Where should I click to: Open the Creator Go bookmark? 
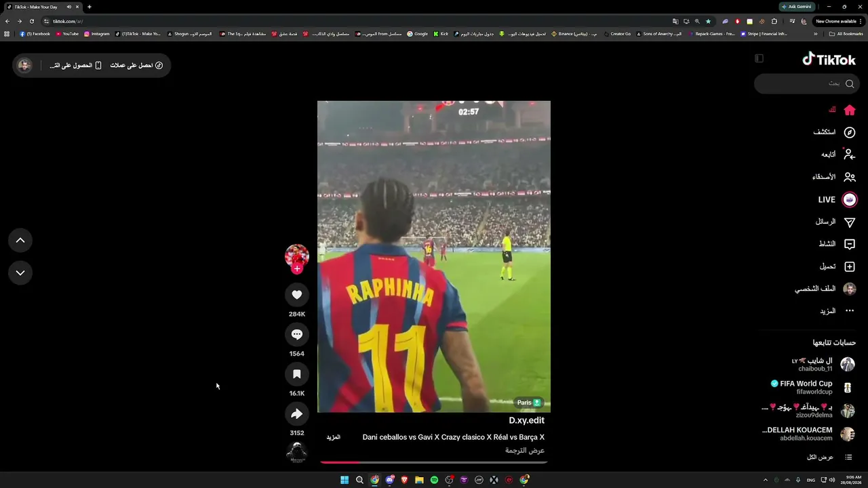click(x=617, y=34)
